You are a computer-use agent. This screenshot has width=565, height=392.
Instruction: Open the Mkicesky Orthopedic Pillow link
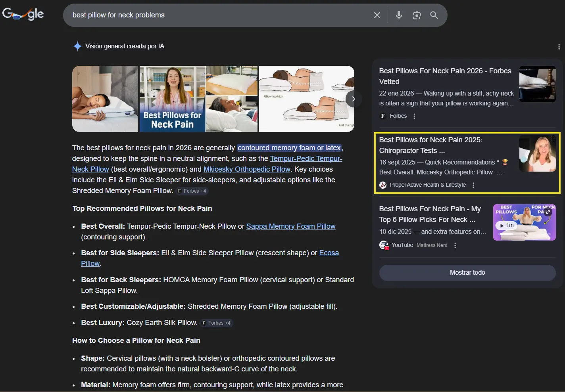tap(247, 169)
